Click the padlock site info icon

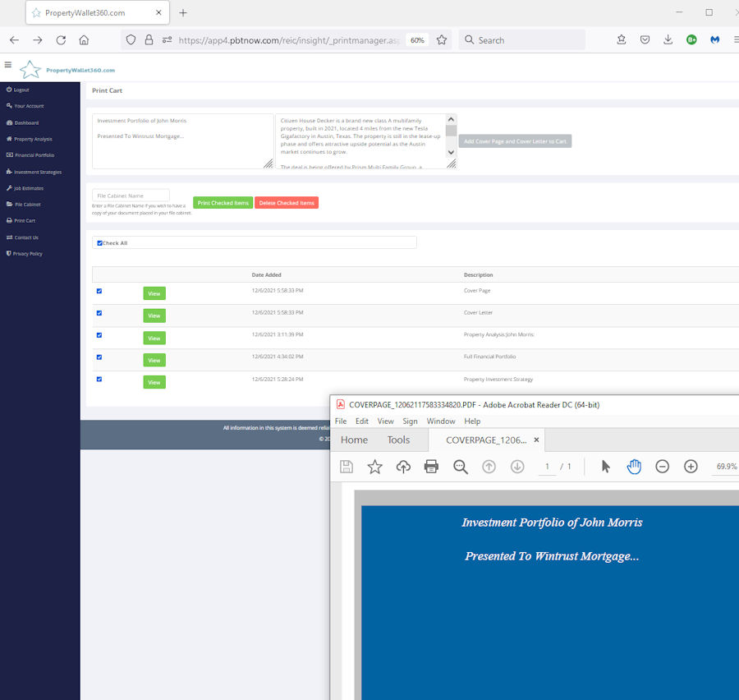click(149, 40)
